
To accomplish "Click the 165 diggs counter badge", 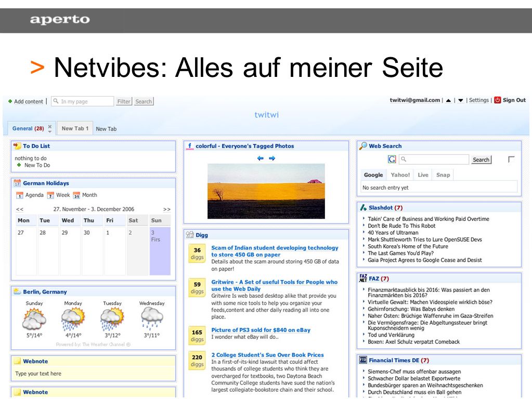I will point(197,336).
